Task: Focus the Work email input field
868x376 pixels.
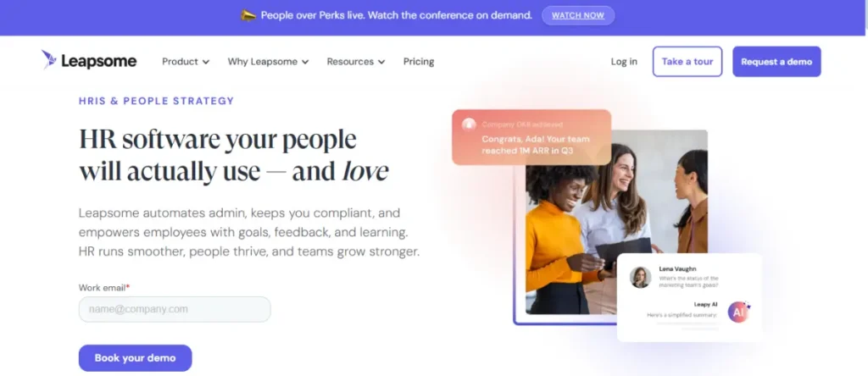Action: pyautogui.click(x=175, y=309)
